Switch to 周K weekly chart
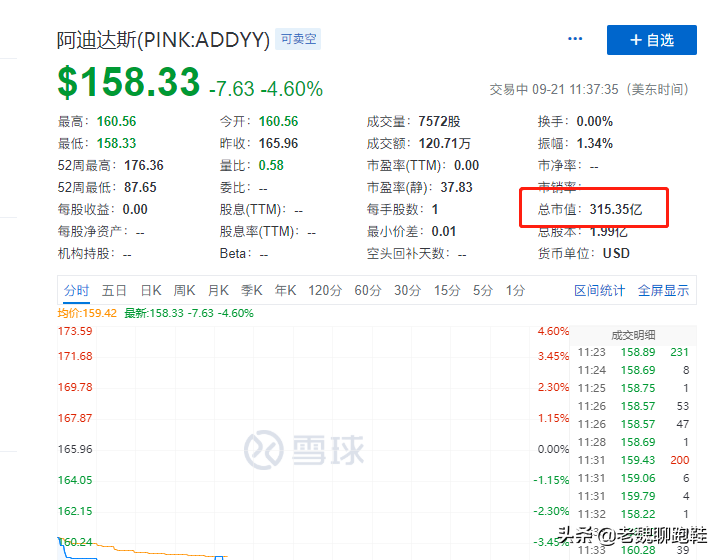 point(184,290)
